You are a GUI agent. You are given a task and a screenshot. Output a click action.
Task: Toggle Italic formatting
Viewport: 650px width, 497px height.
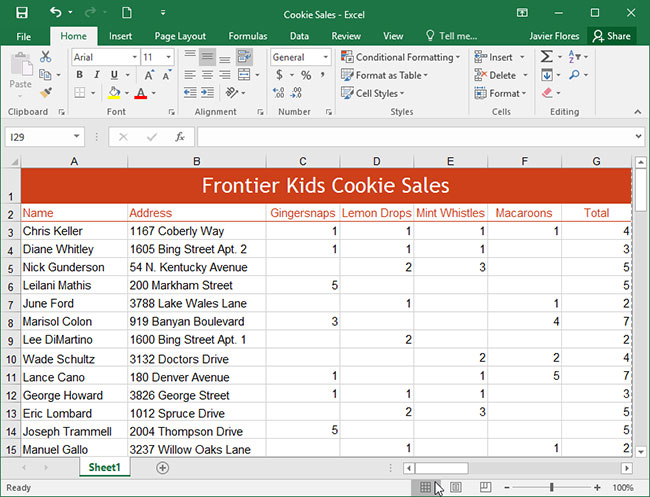tap(97, 75)
